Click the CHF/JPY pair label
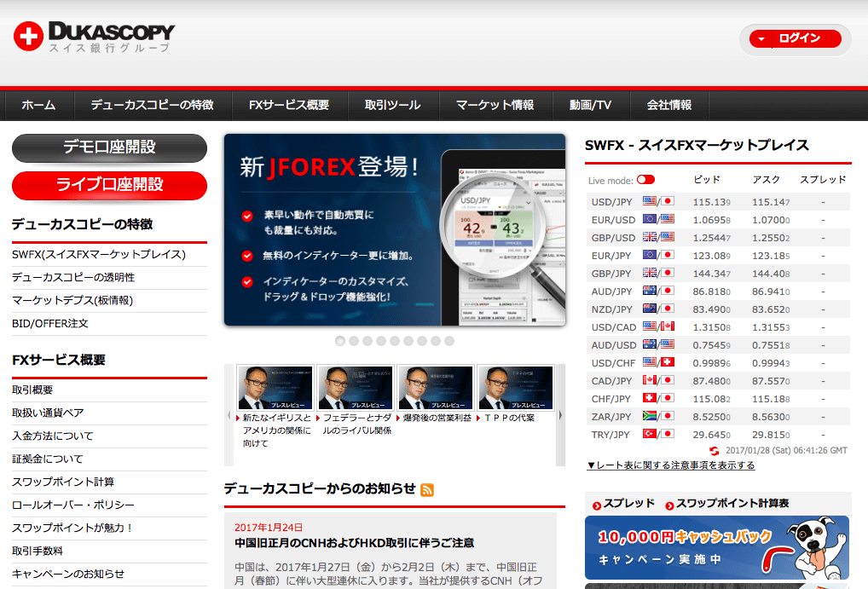Viewport: 868px width, 589px height. [x=611, y=399]
